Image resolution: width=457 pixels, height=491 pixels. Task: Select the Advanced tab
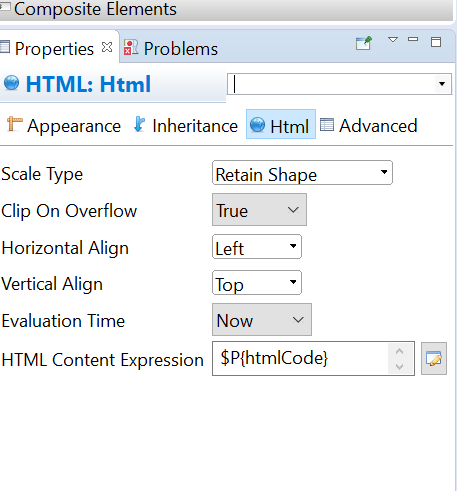pos(369,126)
